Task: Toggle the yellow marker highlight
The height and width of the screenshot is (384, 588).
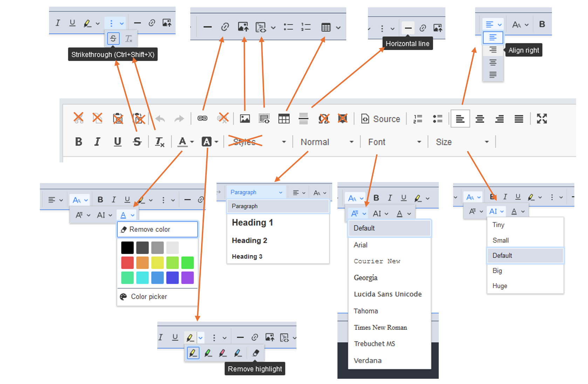Action: (x=193, y=353)
